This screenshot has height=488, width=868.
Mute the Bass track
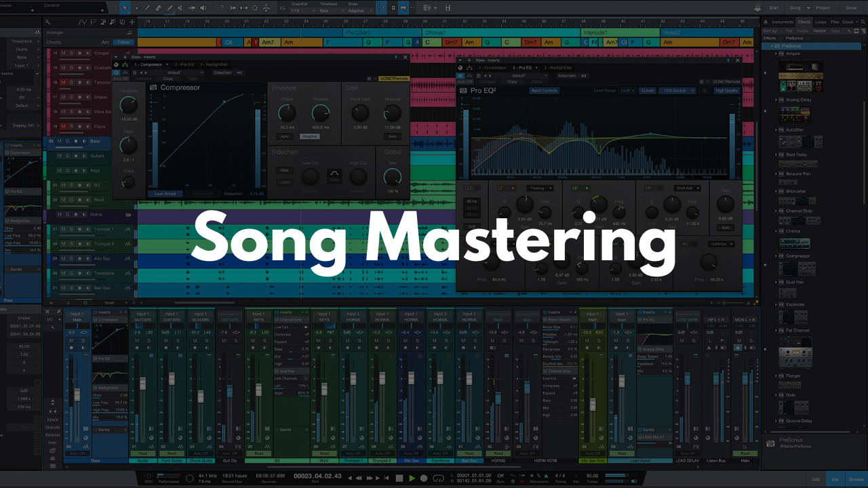[x=58, y=141]
